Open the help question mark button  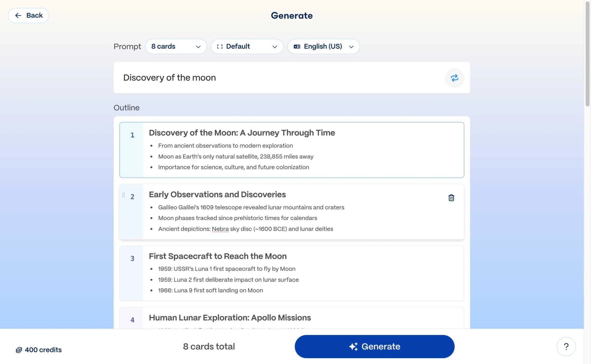tap(566, 346)
